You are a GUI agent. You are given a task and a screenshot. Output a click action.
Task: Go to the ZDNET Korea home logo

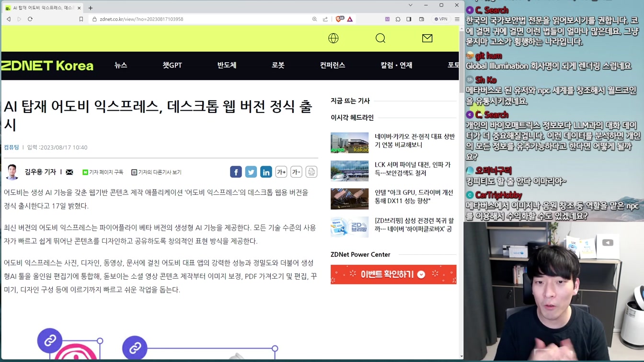click(x=47, y=66)
